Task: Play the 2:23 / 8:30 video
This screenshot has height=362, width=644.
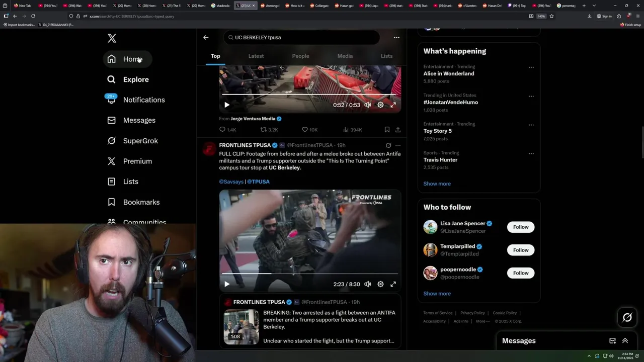Action: (227, 284)
